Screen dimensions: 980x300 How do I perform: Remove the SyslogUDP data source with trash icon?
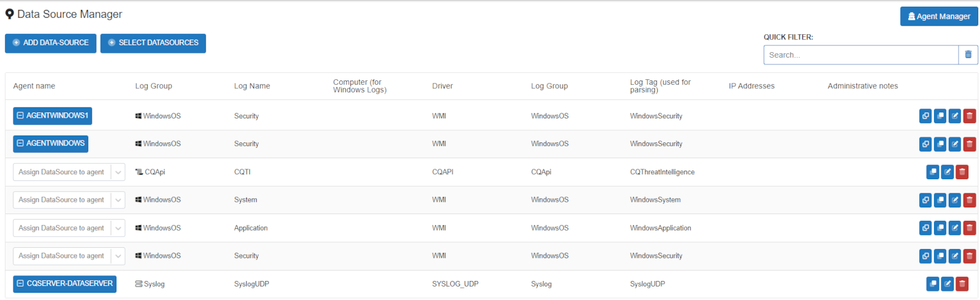962,284
